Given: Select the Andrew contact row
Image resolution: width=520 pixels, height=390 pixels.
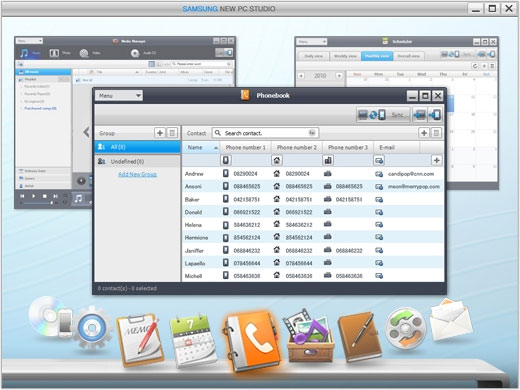Looking at the screenshot, I should [x=313, y=174].
